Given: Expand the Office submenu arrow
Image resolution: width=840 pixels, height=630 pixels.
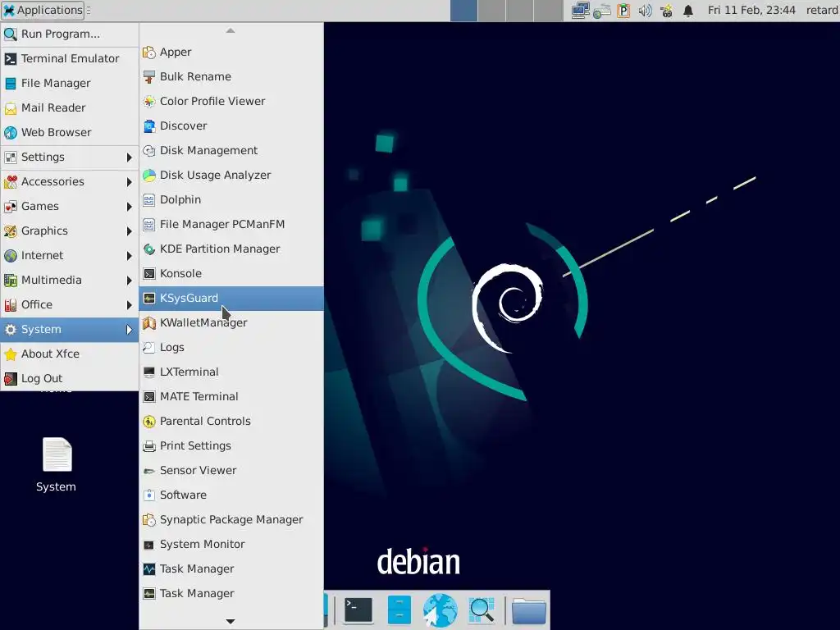Looking at the screenshot, I should (x=129, y=305).
